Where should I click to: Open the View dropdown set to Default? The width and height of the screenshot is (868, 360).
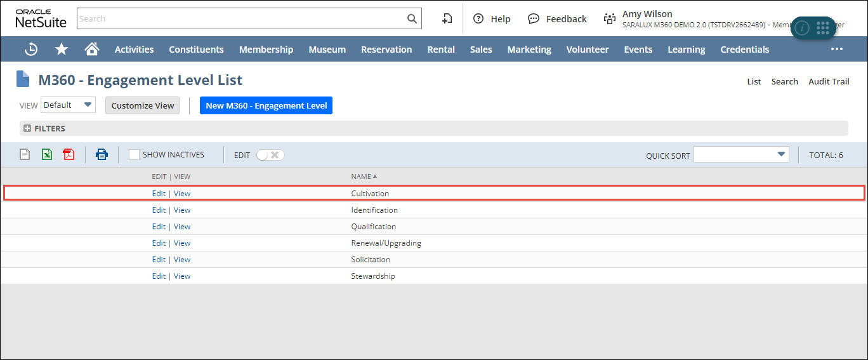pyautogui.click(x=68, y=105)
